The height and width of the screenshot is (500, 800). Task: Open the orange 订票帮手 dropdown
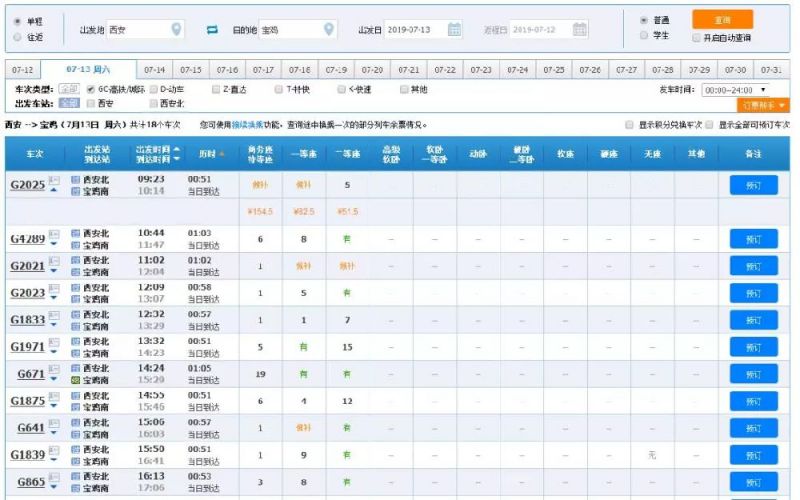coord(763,105)
